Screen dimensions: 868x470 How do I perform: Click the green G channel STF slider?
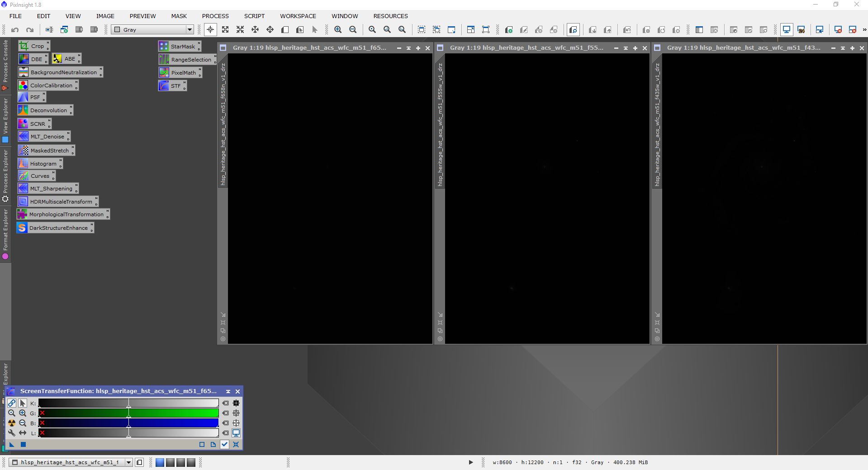[129, 413]
